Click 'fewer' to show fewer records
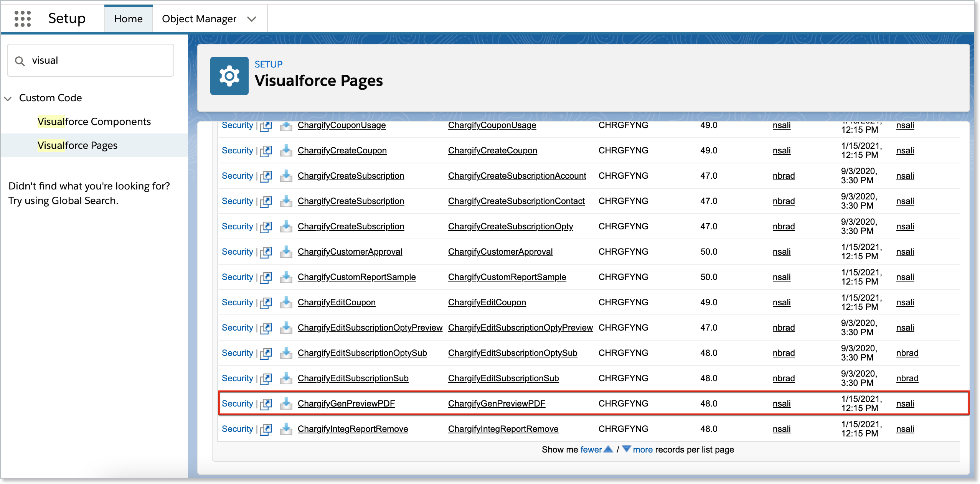980x484 pixels. tap(591, 449)
